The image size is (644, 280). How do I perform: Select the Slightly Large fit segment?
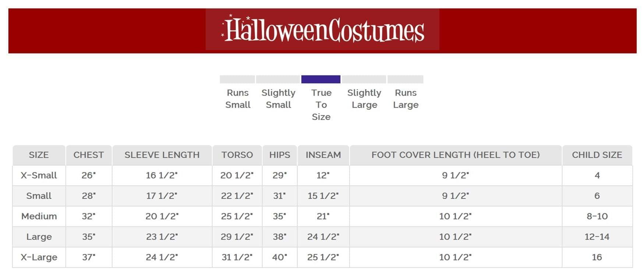(x=364, y=79)
